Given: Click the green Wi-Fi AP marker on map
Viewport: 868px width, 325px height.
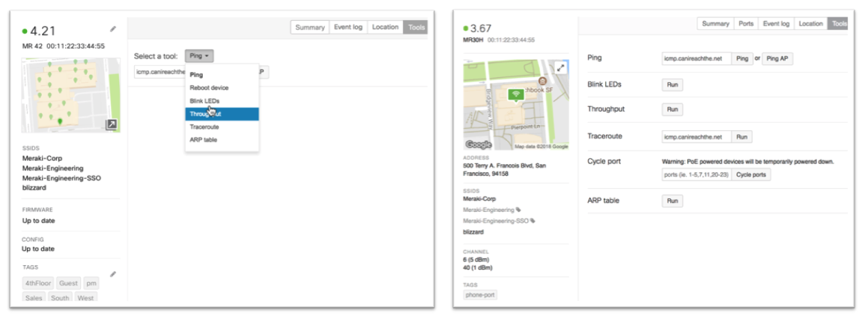Looking at the screenshot, I should [515, 95].
